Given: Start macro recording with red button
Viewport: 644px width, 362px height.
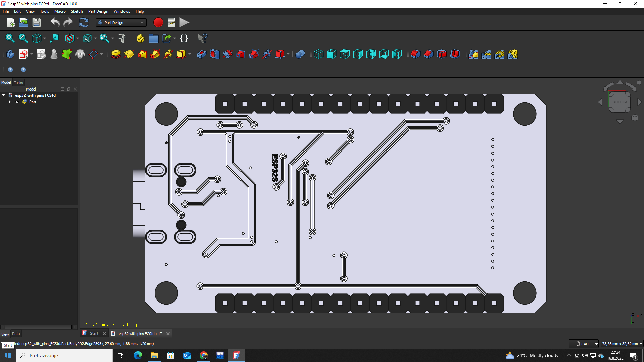Looking at the screenshot, I should coord(158,23).
